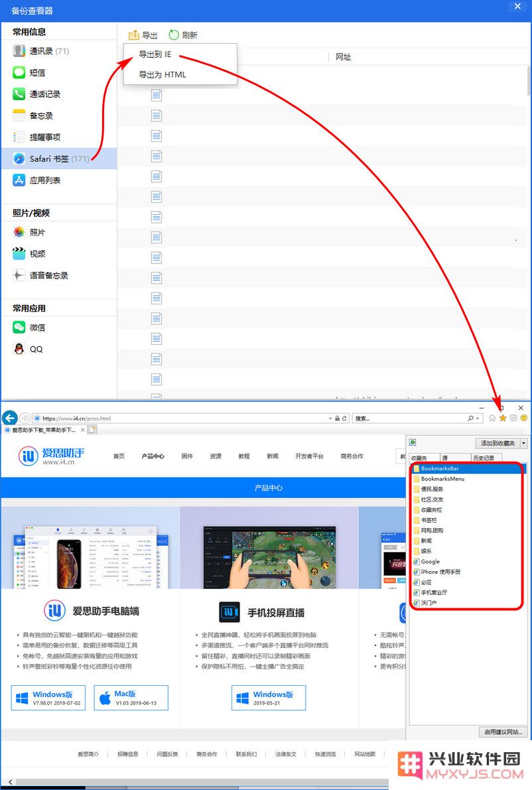Image resolution: width=532 pixels, height=790 pixels.
Task: Open 资源 in the site navigation
Action: click(x=216, y=456)
